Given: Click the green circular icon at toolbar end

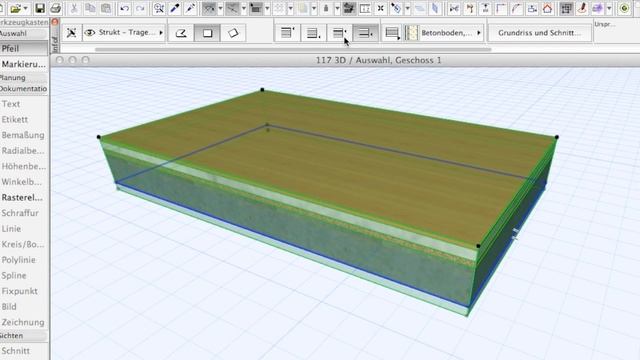Looking at the screenshot, I should pos(624,8).
